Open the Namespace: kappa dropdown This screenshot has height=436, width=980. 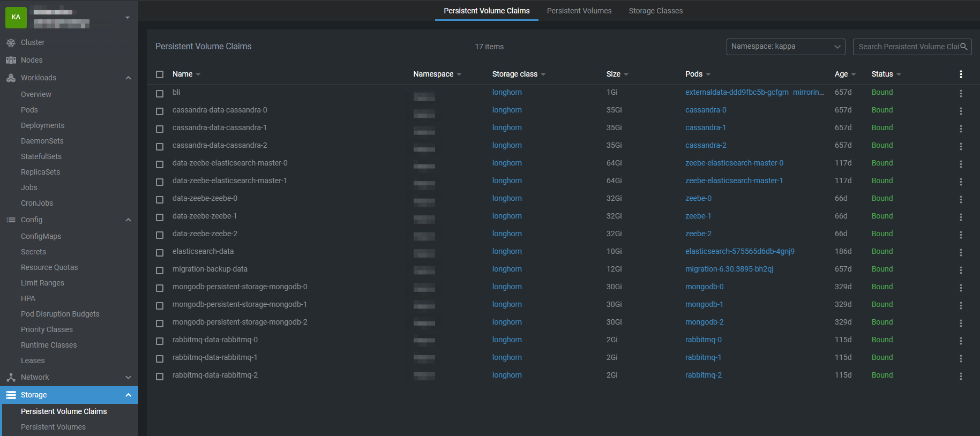coord(785,47)
